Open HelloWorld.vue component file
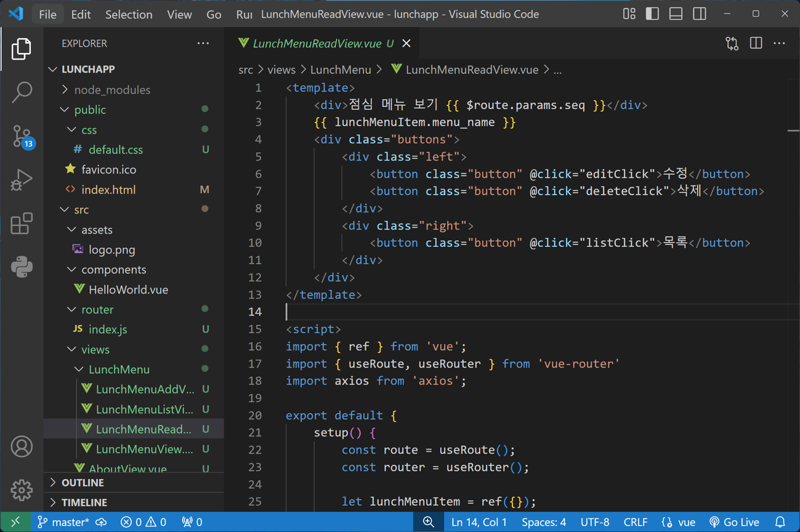Screen dimensions: 800x532 [134, 289]
